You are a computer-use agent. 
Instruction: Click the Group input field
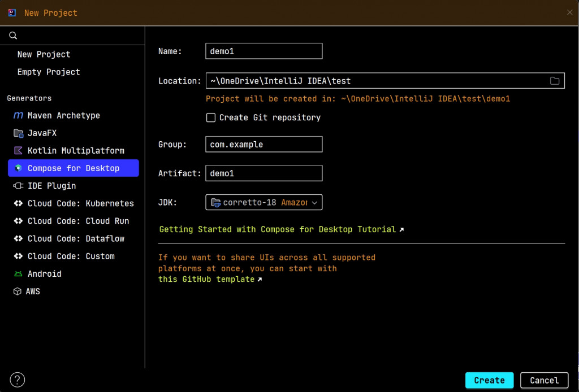click(263, 144)
